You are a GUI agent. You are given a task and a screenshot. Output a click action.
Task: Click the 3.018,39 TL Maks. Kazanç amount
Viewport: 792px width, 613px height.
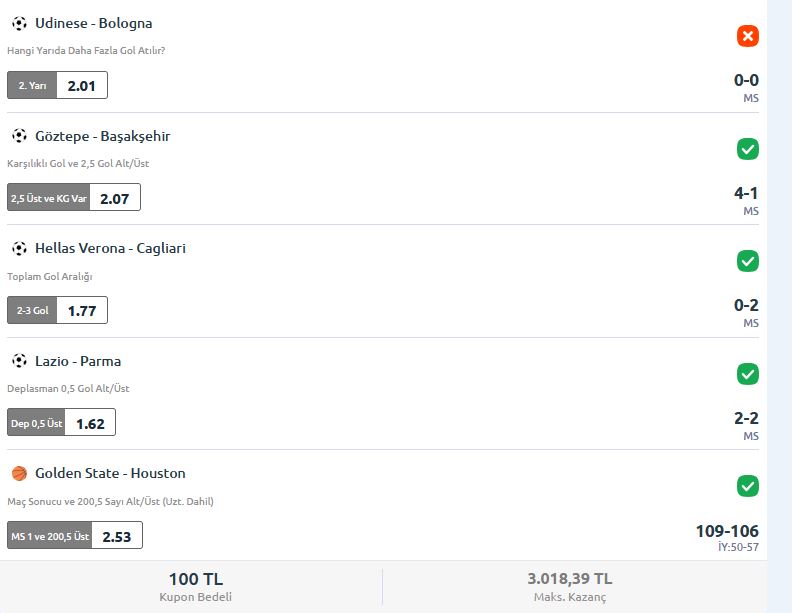click(x=570, y=579)
